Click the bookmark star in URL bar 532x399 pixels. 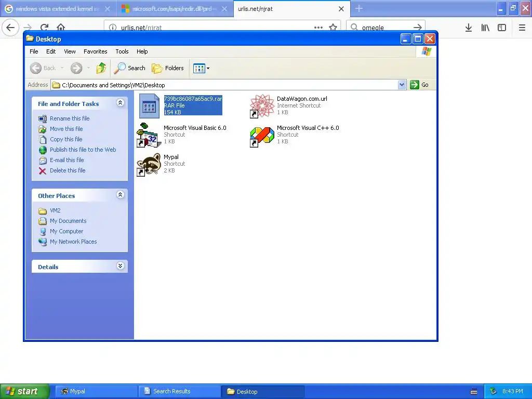(x=333, y=28)
